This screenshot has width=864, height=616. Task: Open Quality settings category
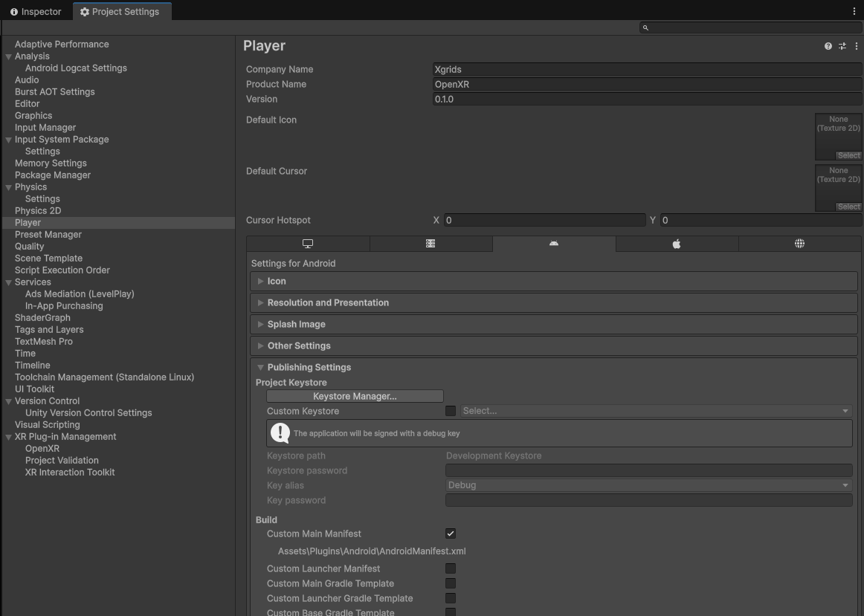pyautogui.click(x=29, y=246)
